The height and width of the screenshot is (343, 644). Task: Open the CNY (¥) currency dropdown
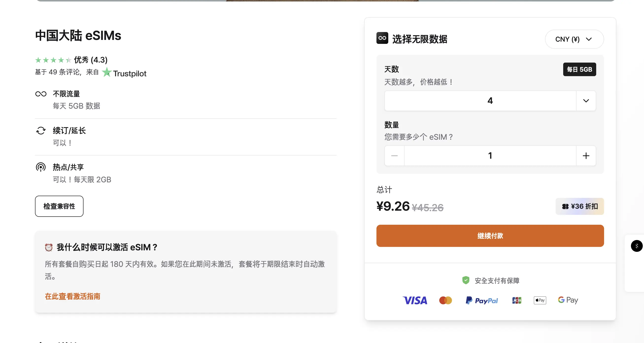click(x=574, y=39)
